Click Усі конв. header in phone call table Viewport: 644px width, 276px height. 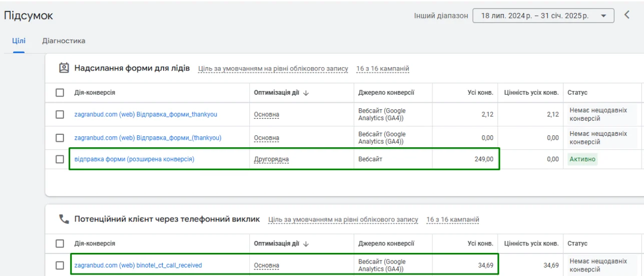pos(480,243)
